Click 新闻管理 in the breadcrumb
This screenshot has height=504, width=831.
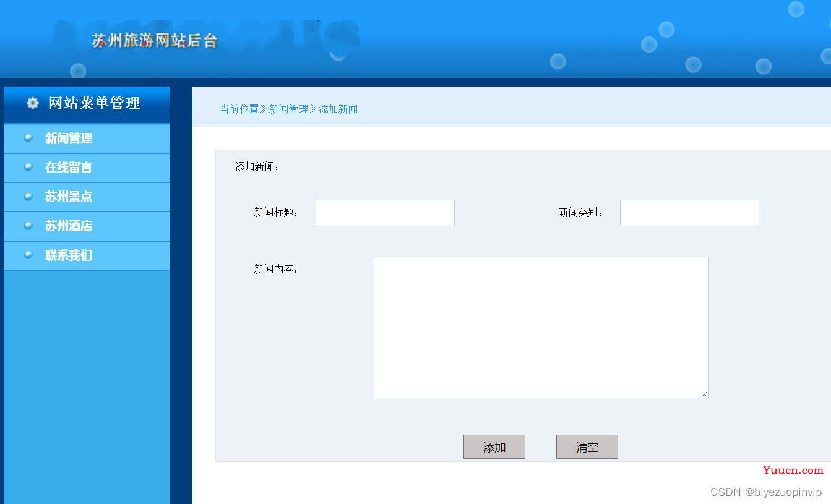(288, 109)
